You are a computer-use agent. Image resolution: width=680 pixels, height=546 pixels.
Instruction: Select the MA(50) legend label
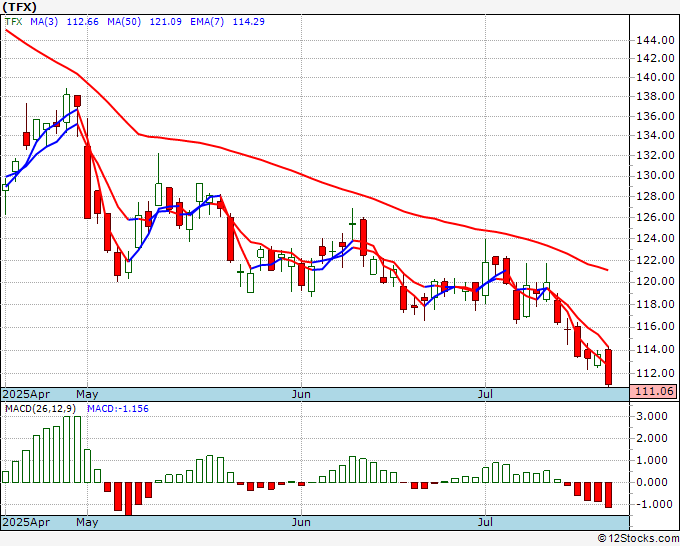(124, 21)
